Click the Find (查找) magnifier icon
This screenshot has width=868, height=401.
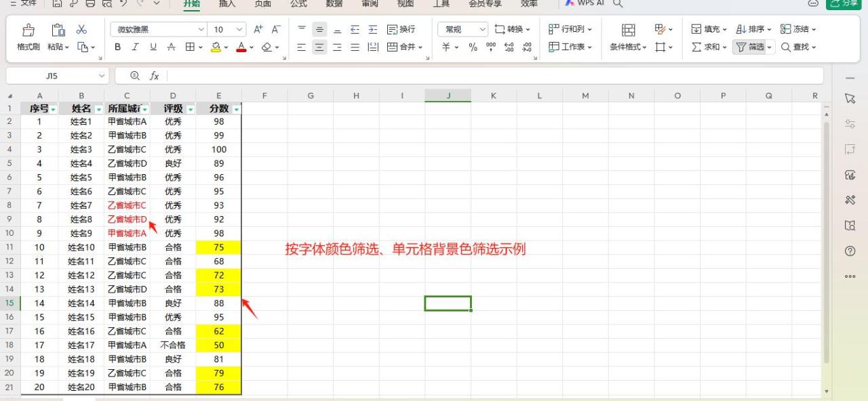786,47
